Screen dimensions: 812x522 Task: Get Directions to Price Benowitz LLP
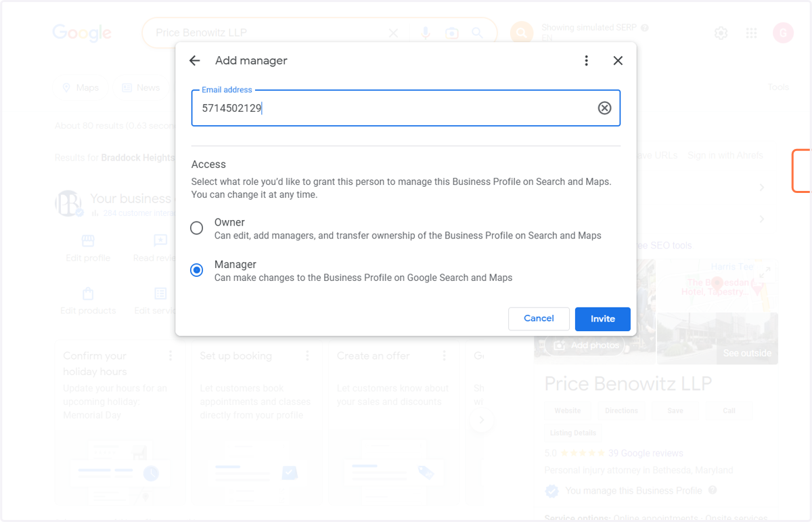[621, 410]
